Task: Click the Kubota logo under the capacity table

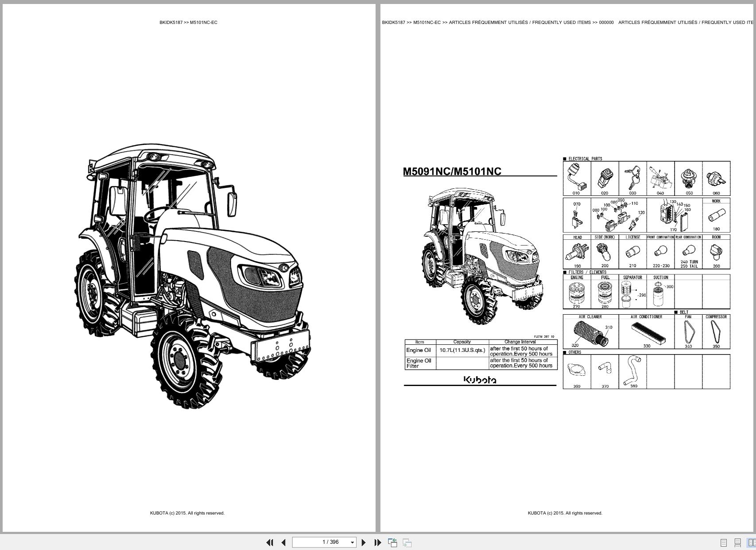Action: pyautogui.click(x=481, y=380)
